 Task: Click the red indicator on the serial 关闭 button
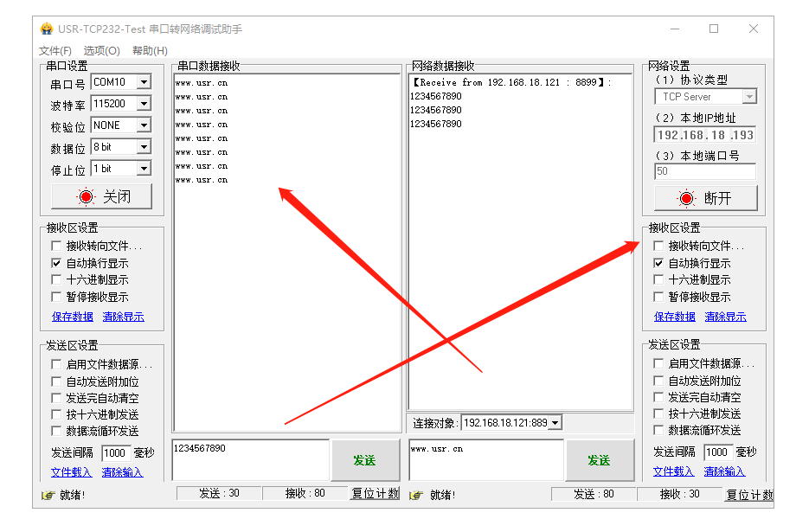87,196
